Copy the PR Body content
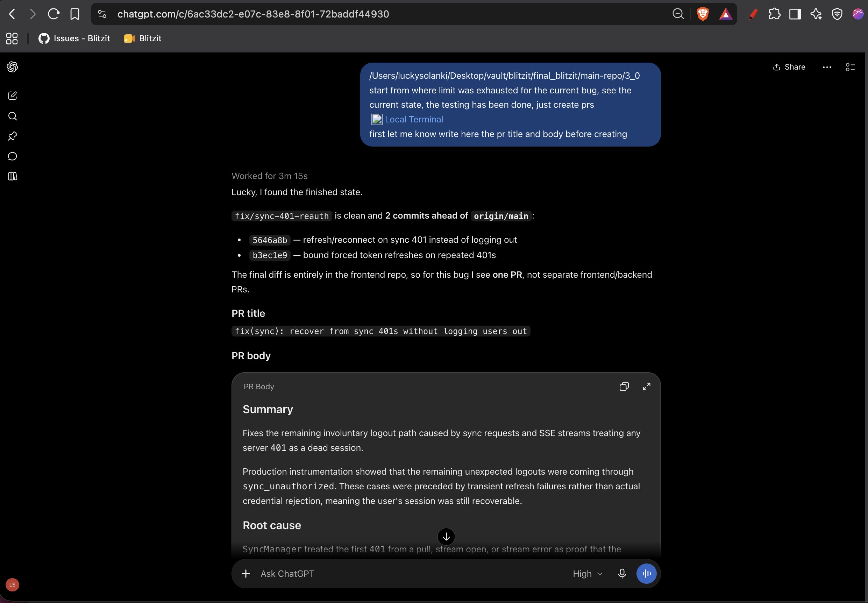 coord(624,386)
